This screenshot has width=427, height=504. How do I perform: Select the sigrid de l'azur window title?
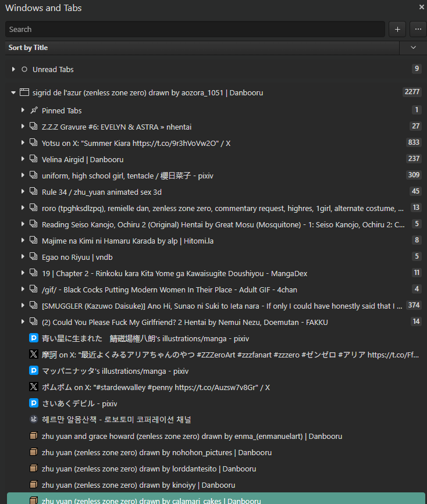(x=148, y=93)
